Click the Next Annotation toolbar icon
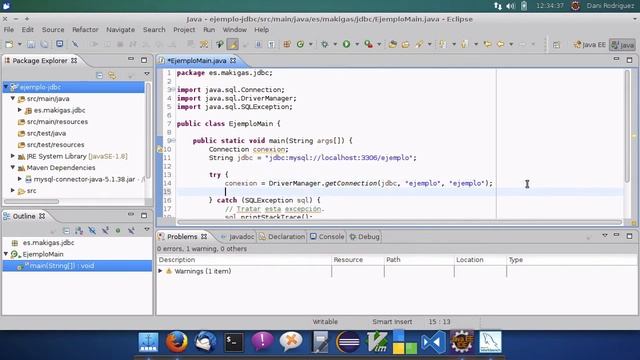The height and width of the screenshot is (360, 640). click(442, 44)
